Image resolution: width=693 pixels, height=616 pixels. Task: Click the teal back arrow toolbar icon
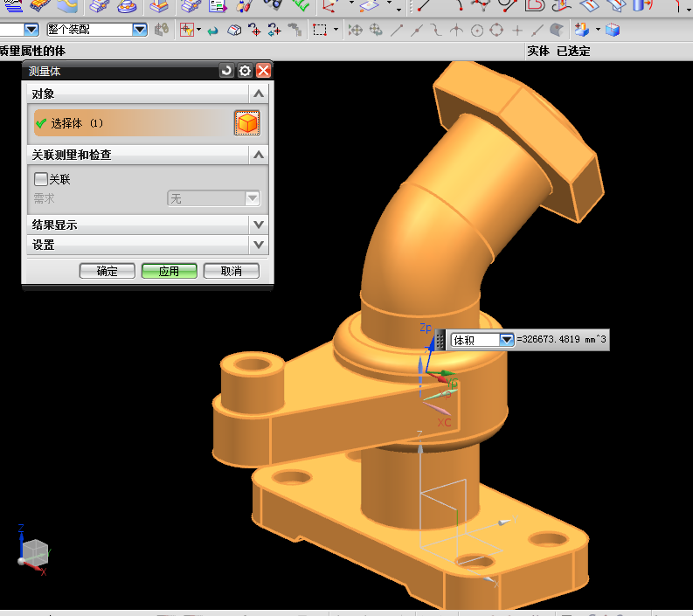click(x=212, y=30)
